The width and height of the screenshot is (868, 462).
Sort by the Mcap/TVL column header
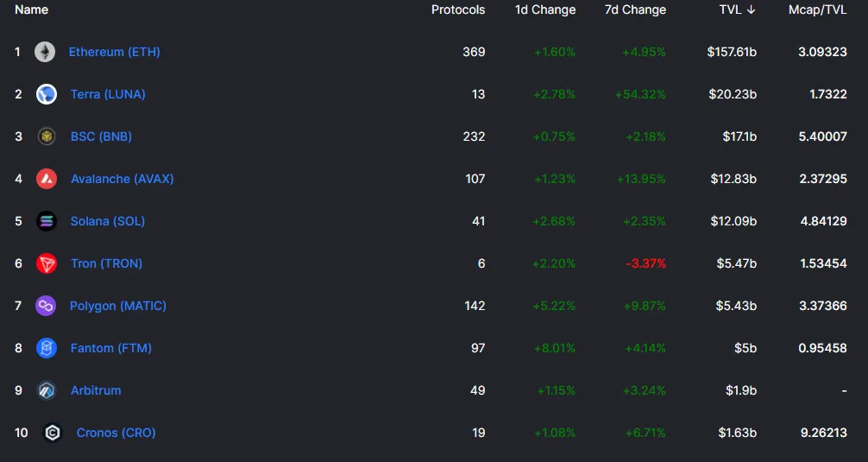click(x=818, y=10)
